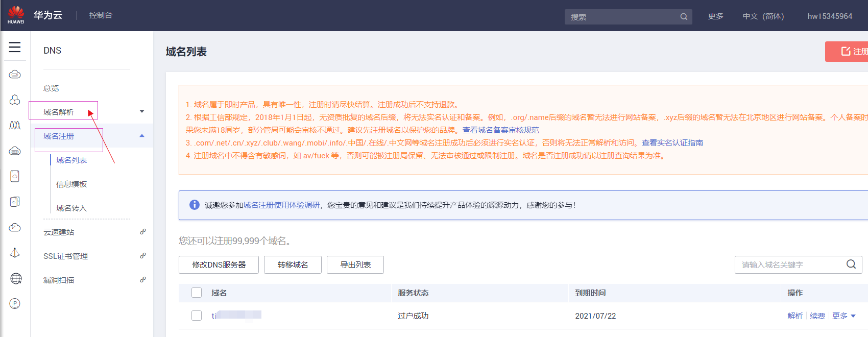Image resolution: width=868 pixels, height=337 pixels.
Task: Open the first cloud server sidebar icon
Action: pyautogui.click(x=15, y=75)
